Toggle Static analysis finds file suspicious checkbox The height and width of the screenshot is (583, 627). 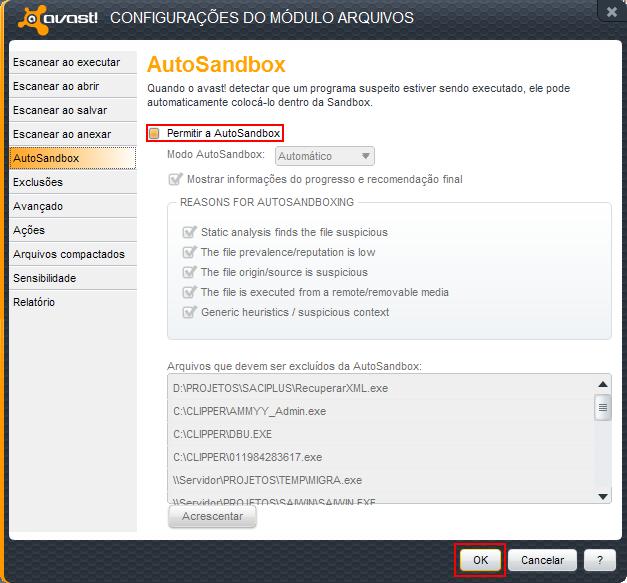click(x=189, y=232)
